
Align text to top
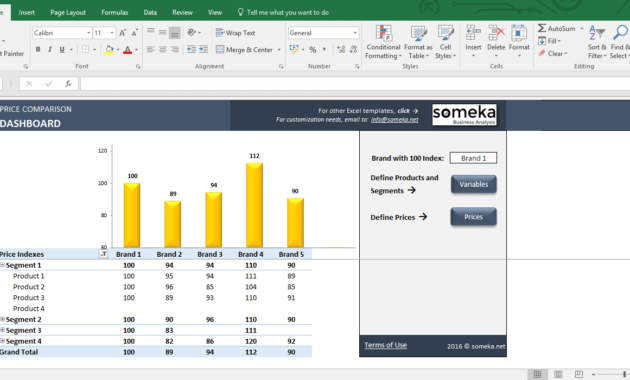151,32
